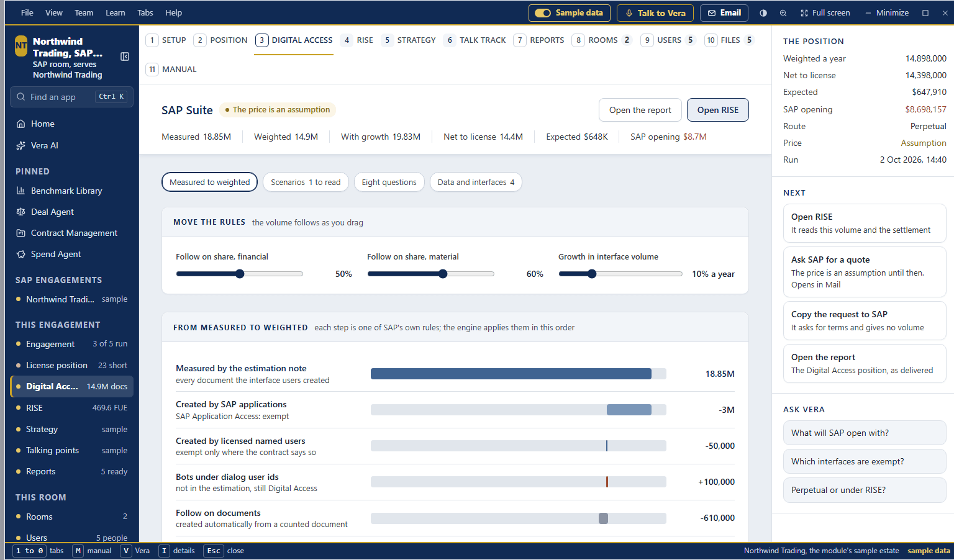Click the Esc close shortcut in status bar
Viewport: 954px width, 560px height.
tap(225, 551)
